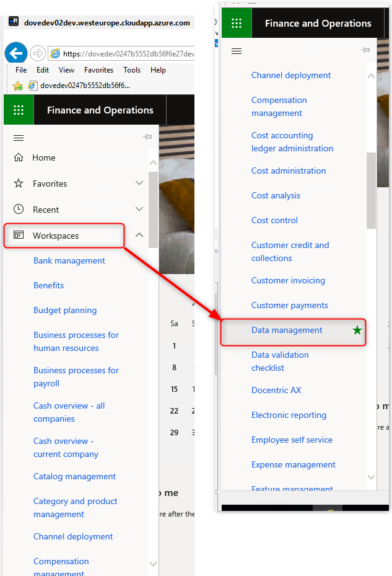Open the Tools menu
Viewport: 392px width, 576px height.
pos(132,70)
